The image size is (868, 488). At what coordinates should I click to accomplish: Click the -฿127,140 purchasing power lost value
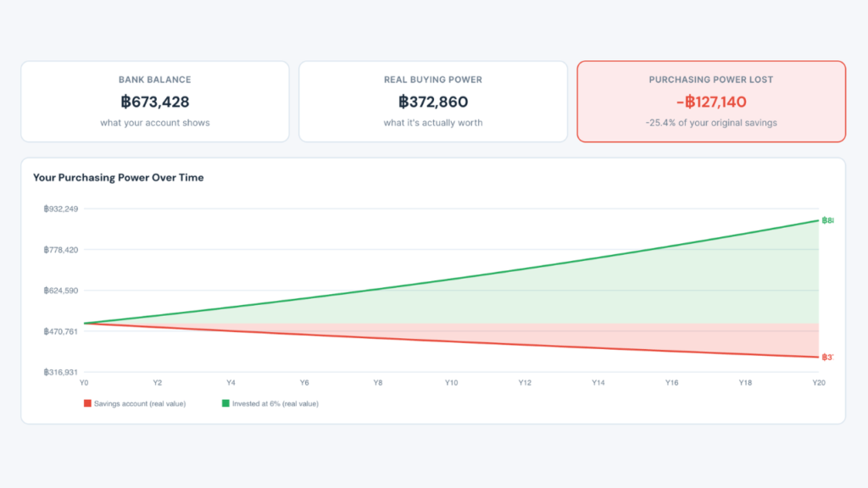point(711,102)
